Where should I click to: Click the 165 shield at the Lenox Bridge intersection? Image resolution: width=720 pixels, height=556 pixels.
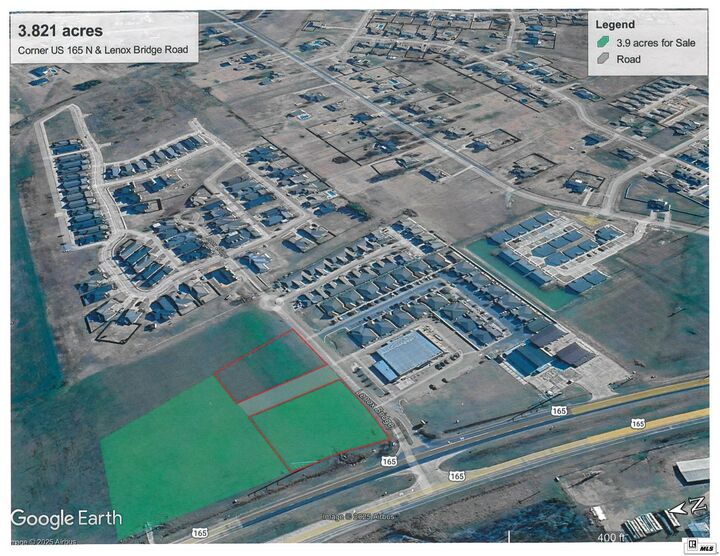click(x=389, y=461)
